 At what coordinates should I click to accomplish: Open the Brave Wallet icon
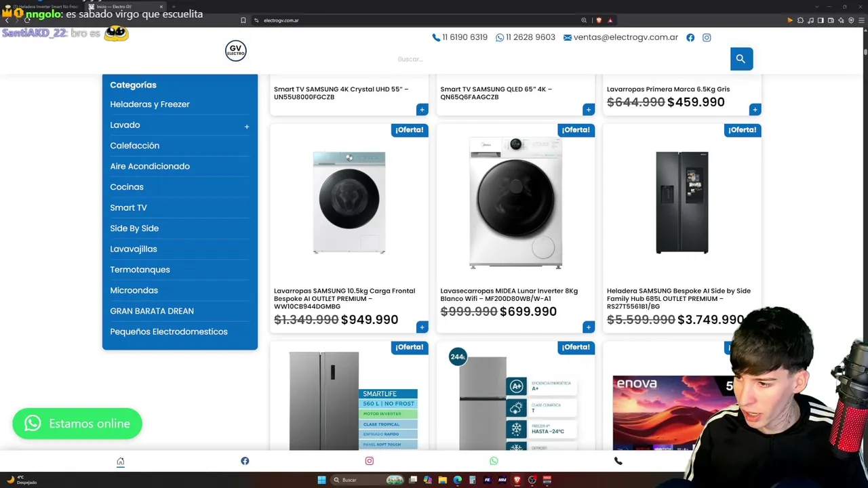831,20
